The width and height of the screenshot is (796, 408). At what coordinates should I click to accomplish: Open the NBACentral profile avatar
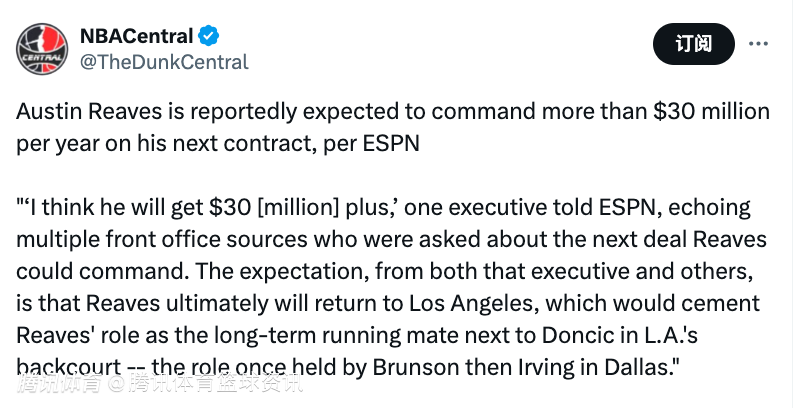[42, 49]
